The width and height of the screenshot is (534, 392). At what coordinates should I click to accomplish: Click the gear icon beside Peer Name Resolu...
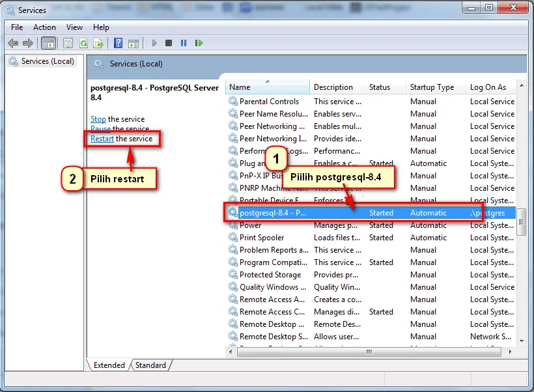233,114
